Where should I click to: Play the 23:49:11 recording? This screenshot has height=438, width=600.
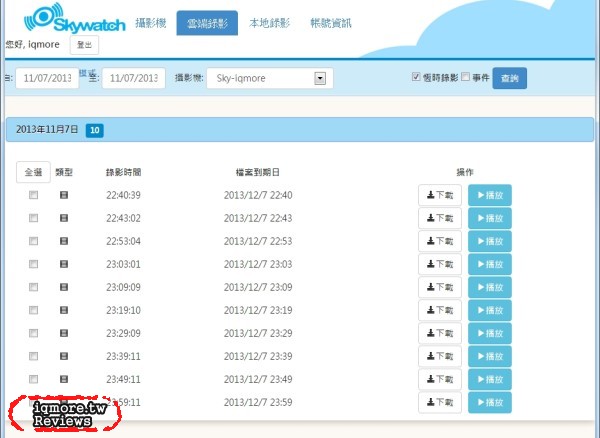point(490,379)
